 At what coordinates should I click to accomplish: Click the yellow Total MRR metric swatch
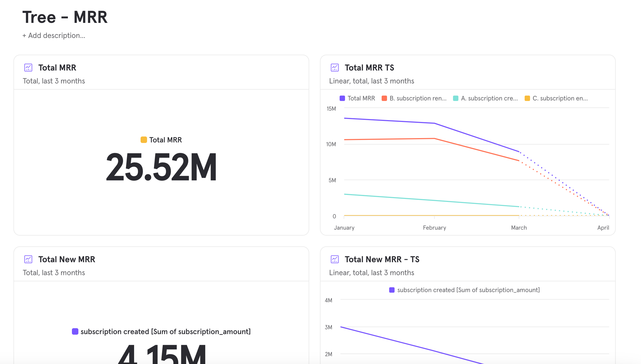tap(144, 140)
